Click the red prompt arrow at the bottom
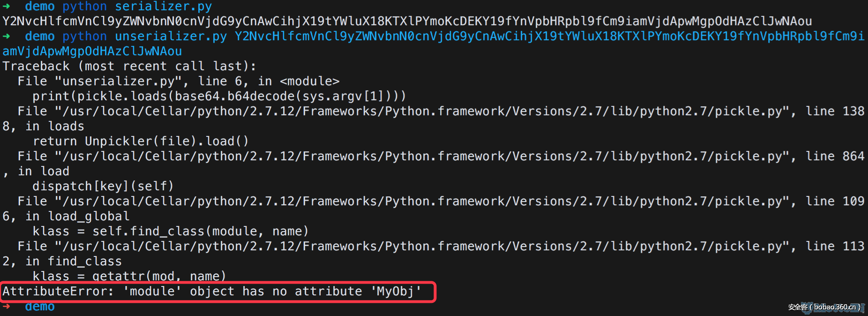 click(x=6, y=306)
